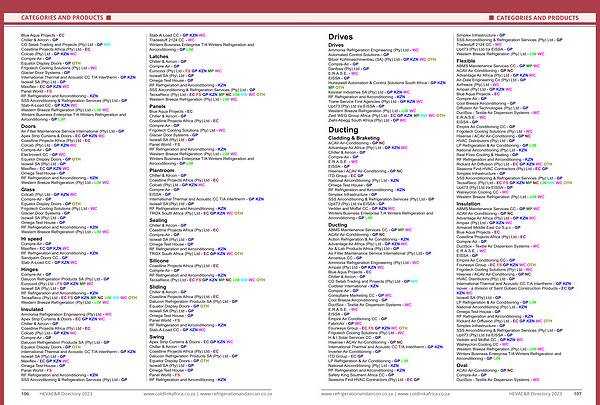Image resolution: width=600 pixels, height=405 pixels.
Task: Click the 'Bitzer Kühlmaschinenbau (SA)' entry
Action: [382, 59]
